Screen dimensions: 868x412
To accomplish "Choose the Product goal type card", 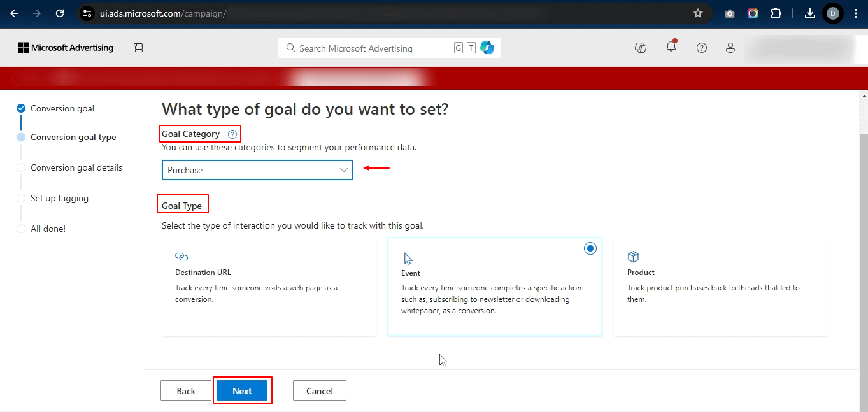I will (721, 287).
